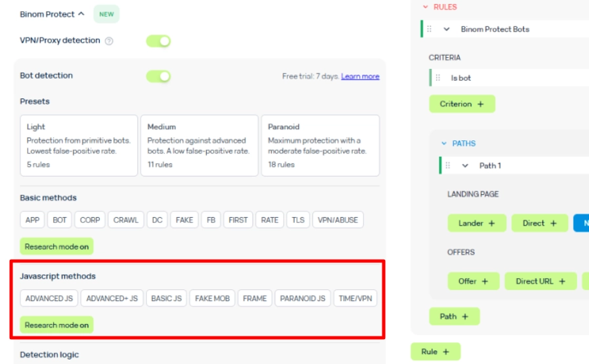Click the Path 1 drag handle
The image size is (589, 364).
tap(448, 165)
